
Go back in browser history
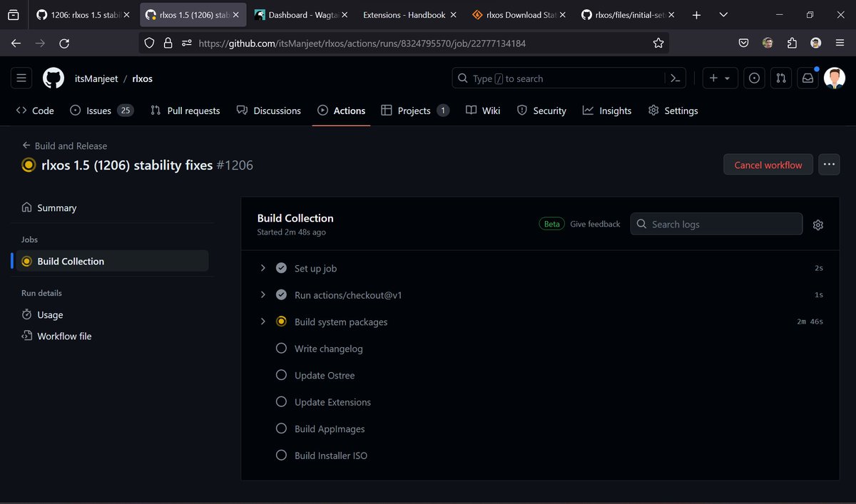tap(16, 43)
